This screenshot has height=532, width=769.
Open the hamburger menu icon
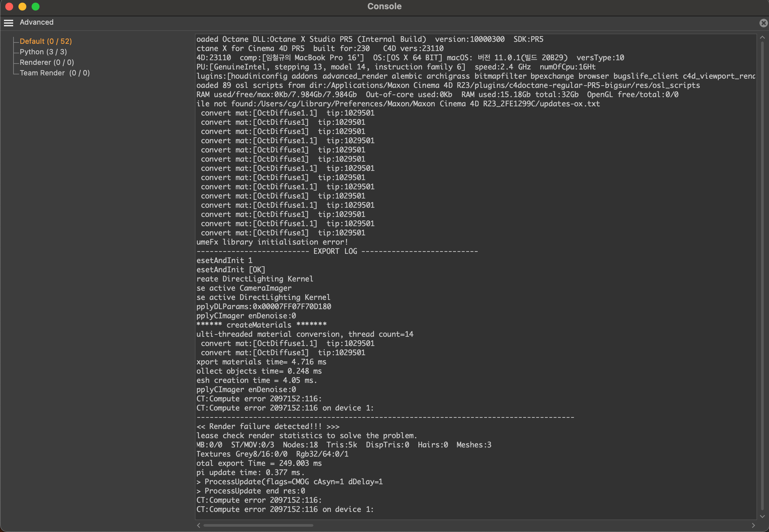[8, 23]
